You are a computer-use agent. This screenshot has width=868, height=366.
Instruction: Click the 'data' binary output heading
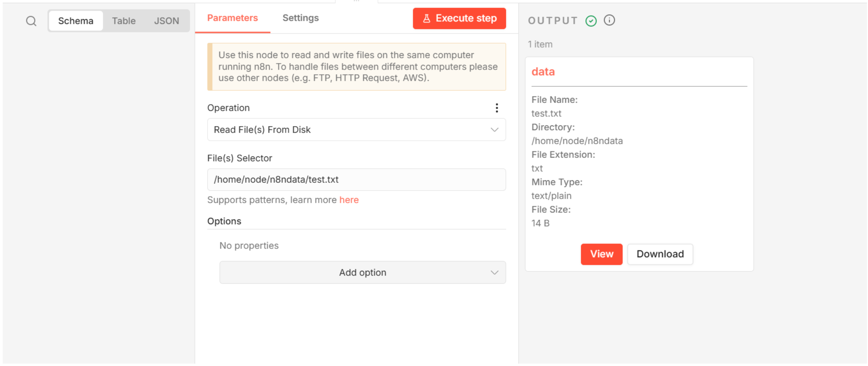[543, 72]
